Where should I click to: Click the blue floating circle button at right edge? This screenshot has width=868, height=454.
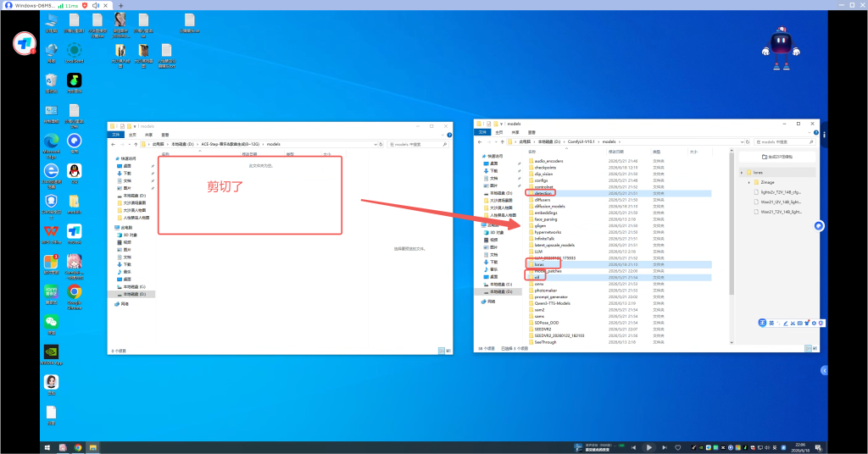tap(818, 225)
